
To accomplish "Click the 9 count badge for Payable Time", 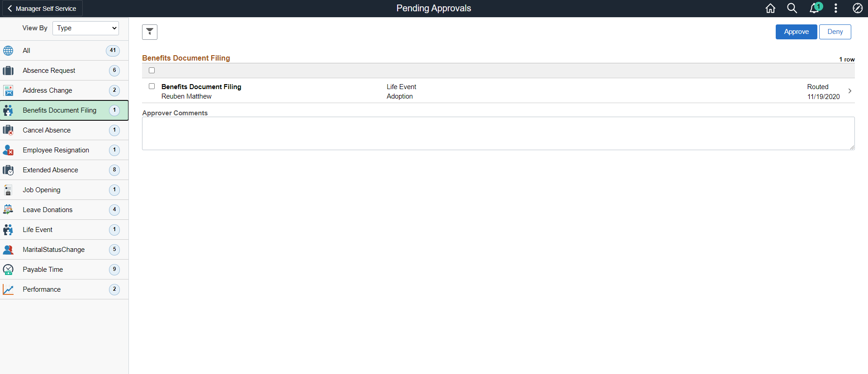I will click(114, 270).
